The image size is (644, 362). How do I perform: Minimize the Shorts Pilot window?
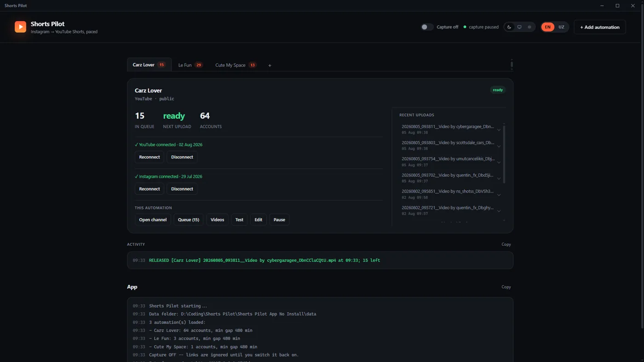(602, 6)
